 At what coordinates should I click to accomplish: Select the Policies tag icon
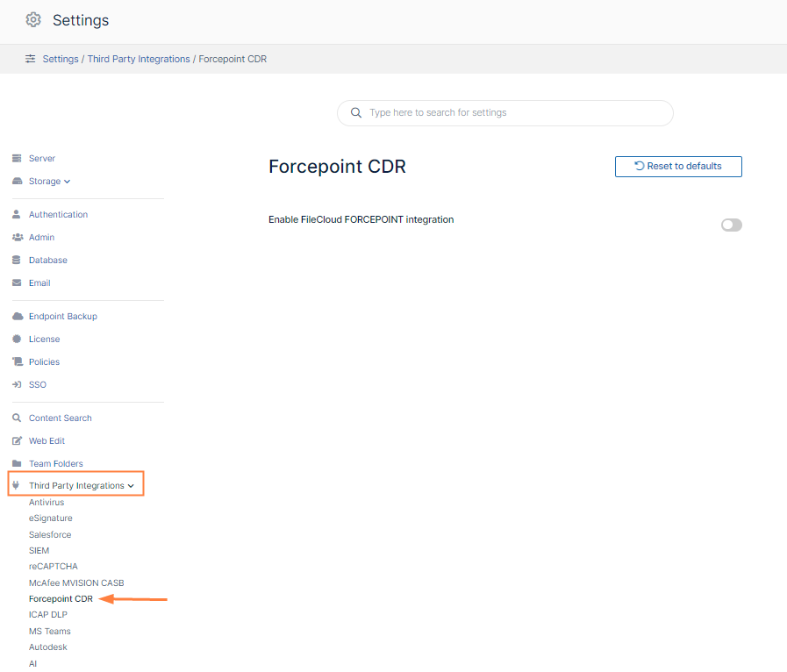18,361
